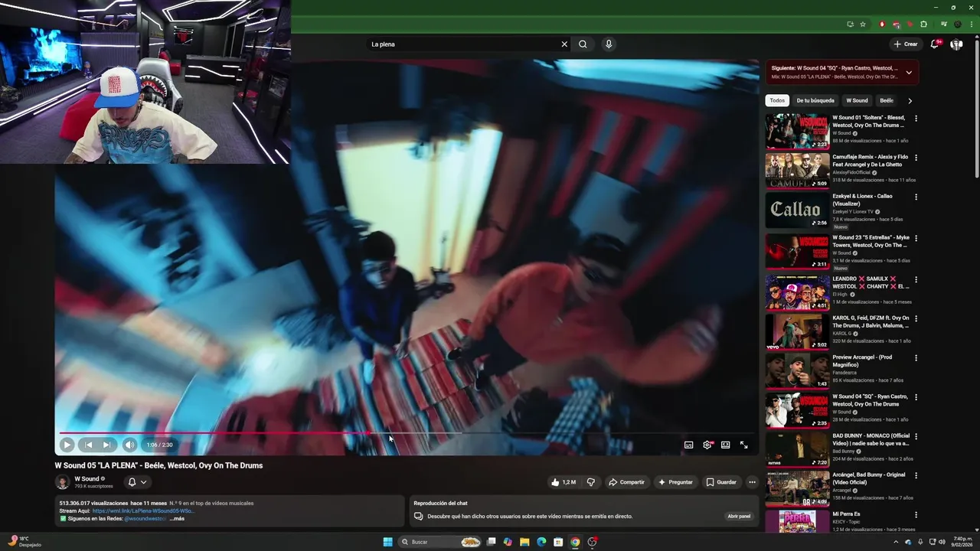Image resolution: width=980 pixels, height=551 pixels.
Task: Skip to the next video in the player
Action: 106,445
